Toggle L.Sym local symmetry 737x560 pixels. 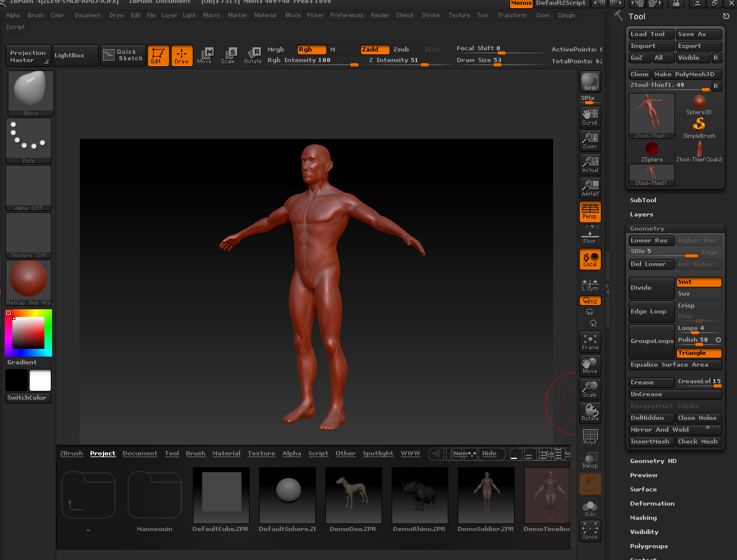590,284
